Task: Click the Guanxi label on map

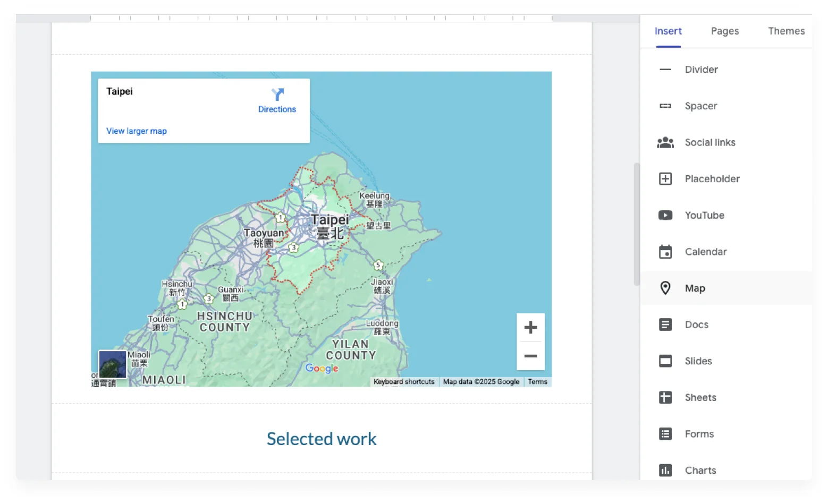Action: [x=231, y=294]
